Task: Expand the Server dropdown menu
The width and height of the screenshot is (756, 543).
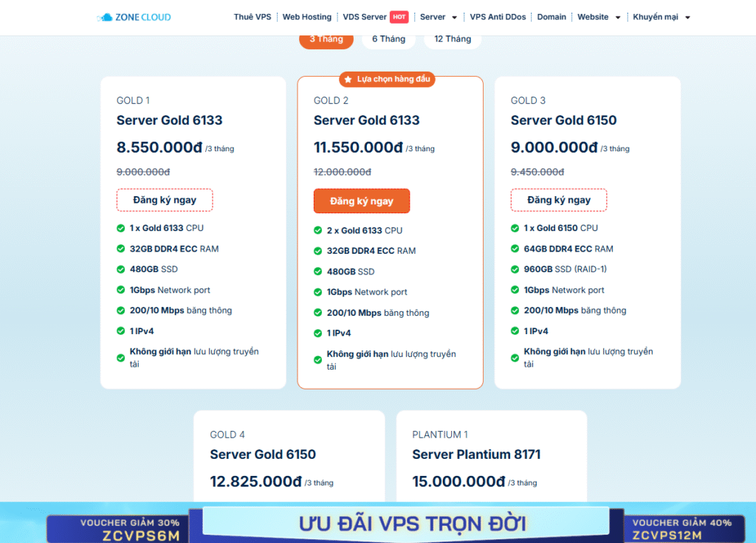Action: pos(439,17)
